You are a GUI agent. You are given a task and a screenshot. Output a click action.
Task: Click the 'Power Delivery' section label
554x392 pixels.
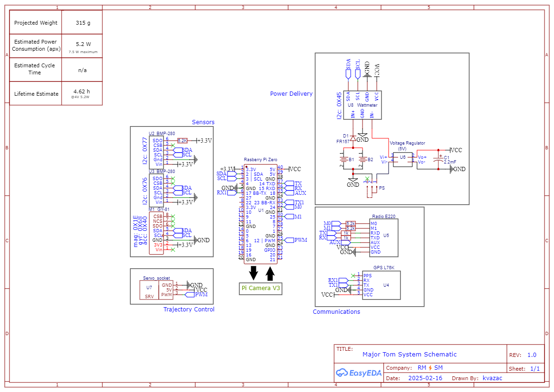[291, 94]
